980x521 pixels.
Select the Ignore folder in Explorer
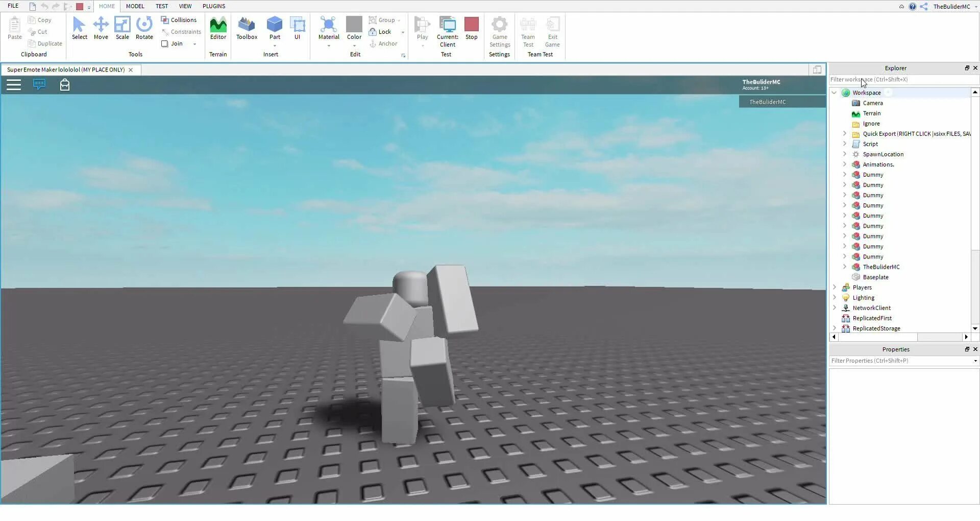(x=871, y=123)
